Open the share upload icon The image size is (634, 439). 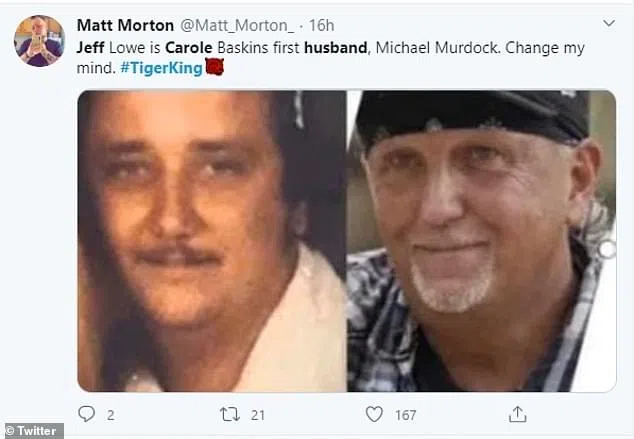pos(517,414)
